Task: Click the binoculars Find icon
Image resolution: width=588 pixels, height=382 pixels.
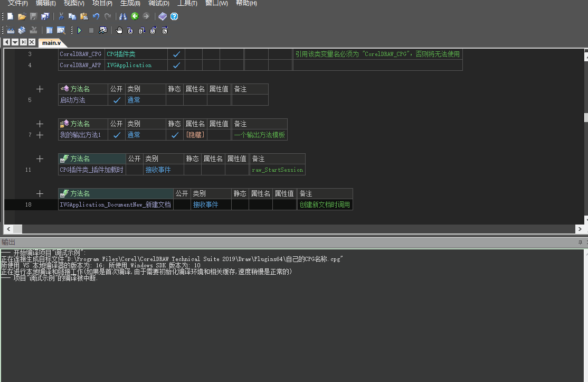Action: (123, 16)
